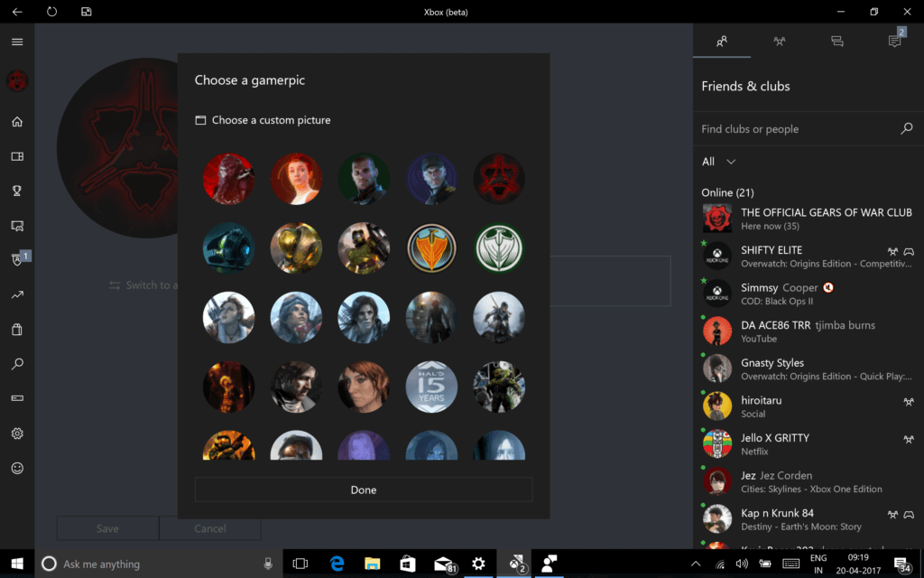Confirm gamerpic with the Done button
The height and width of the screenshot is (578, 924).
364,489
